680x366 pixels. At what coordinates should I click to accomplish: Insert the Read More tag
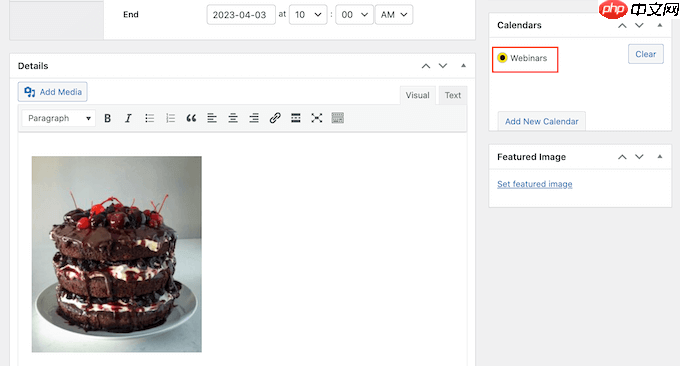coord(296,118)
